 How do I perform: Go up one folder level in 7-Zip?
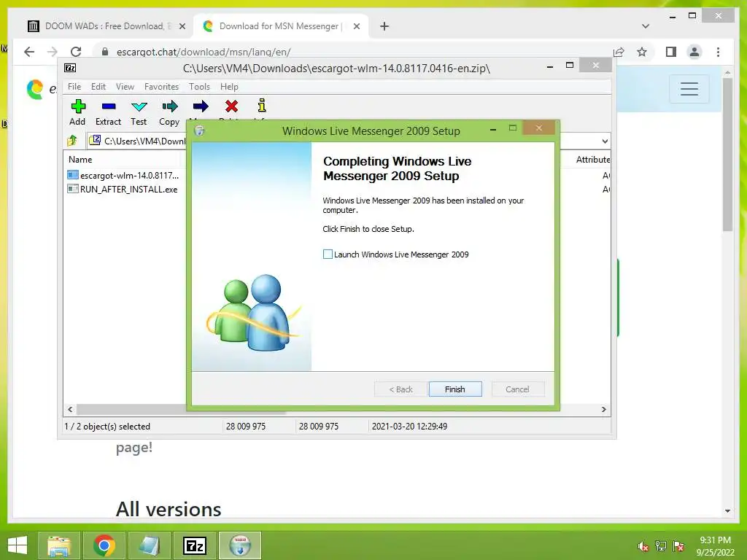tap(72, 141)
